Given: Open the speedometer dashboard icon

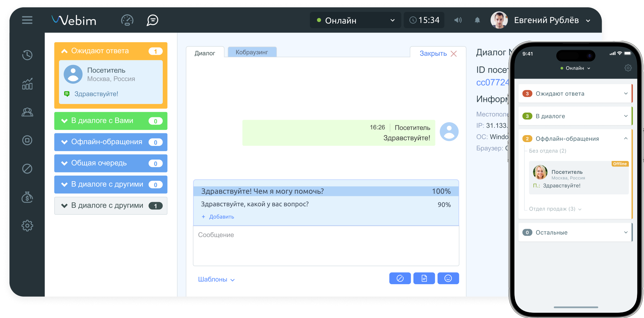Looking at the screenshot, I should click(x=127, y=20).
